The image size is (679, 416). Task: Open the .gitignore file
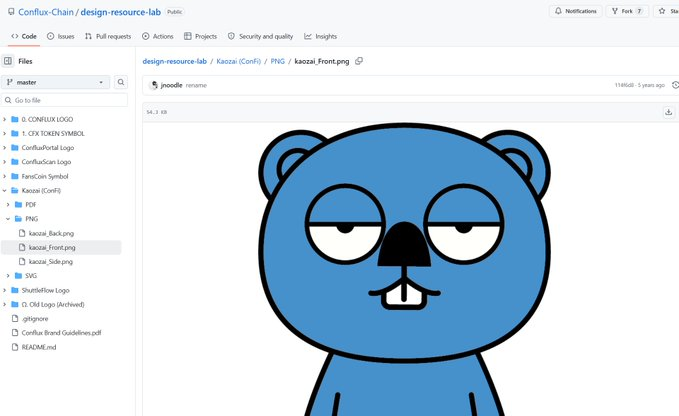(x=35, y=319)
